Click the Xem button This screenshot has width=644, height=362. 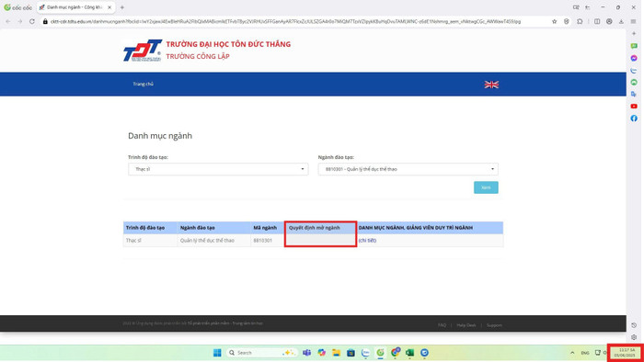coord(486,187)
